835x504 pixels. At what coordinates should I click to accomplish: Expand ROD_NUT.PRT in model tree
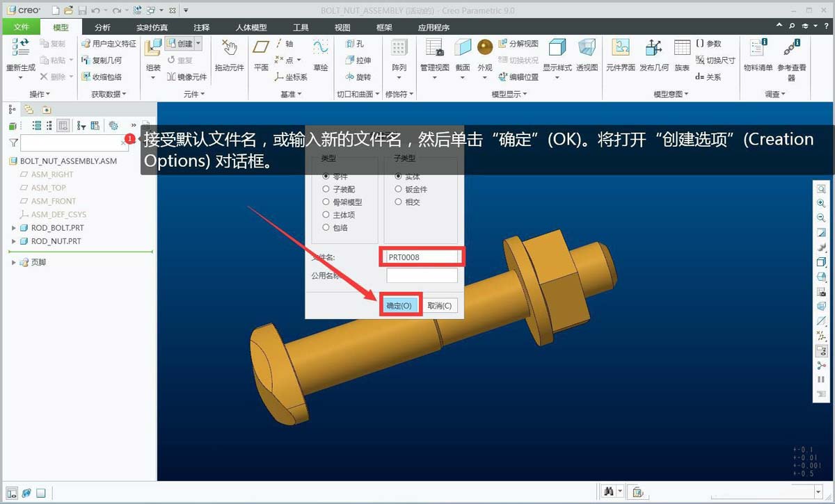point(13,241)
